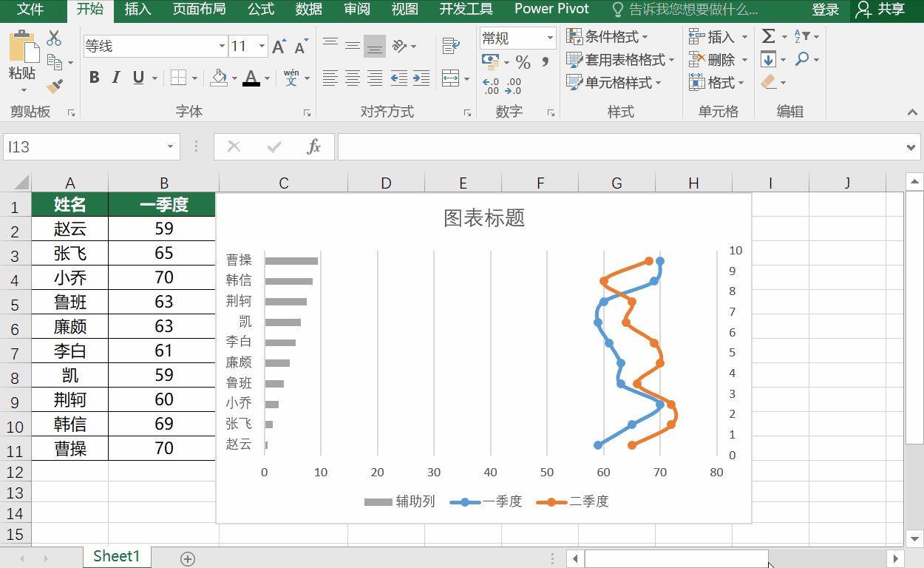924x568 pixels.
Task: Open the font name dropdown 等线
Action: 222,47
